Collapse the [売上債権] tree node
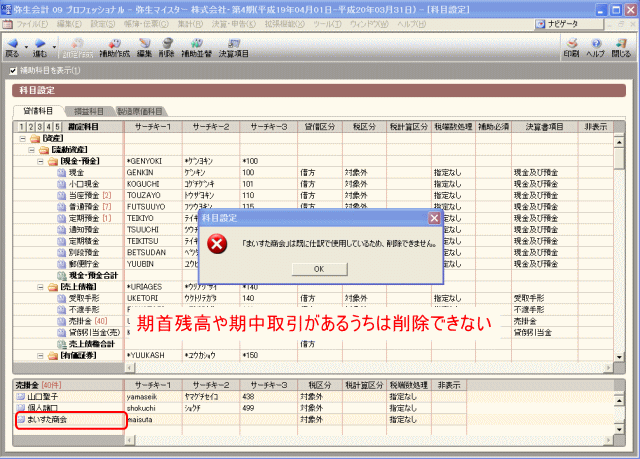The image size is (640, 459). coord(40,287)
